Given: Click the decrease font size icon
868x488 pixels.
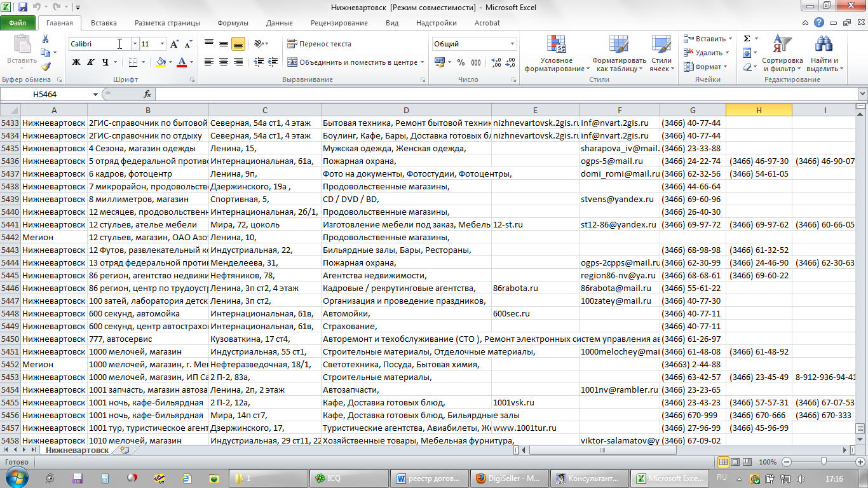Looking at the screenshot, I should 188,44.
